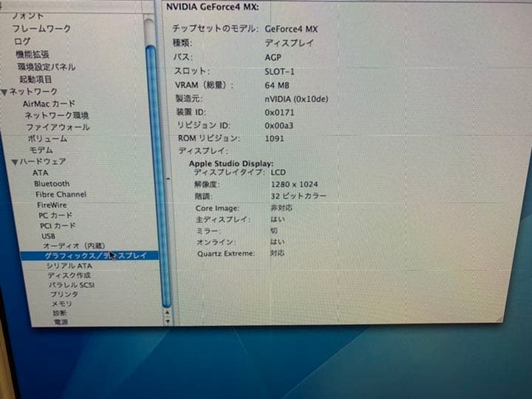Viewport: 532px width, 399px height.
Task: Select FireWire in the sidebar
Action: [52, 205]
